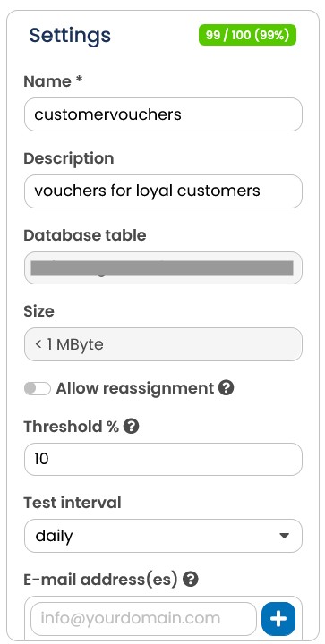
Task: Click the info@yourdomain.com e-mail input
Action: coord(143,619)
